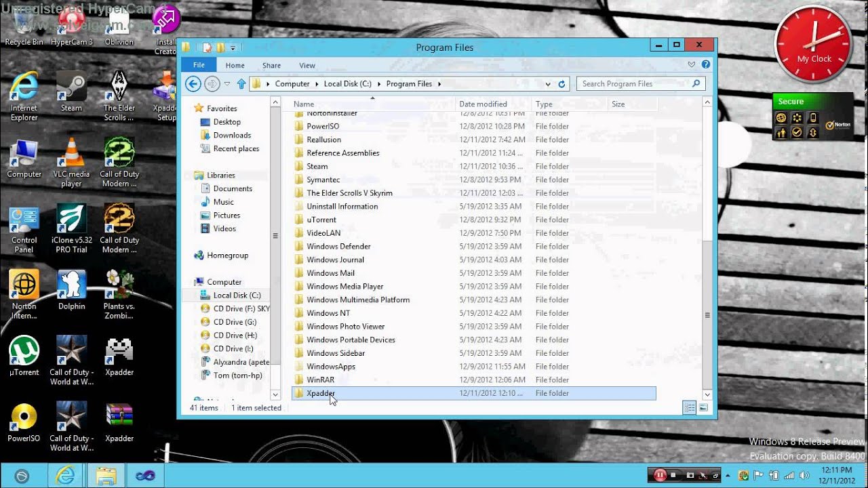Open Plants vs. Zombies desktop shortcut

point(119,295)
